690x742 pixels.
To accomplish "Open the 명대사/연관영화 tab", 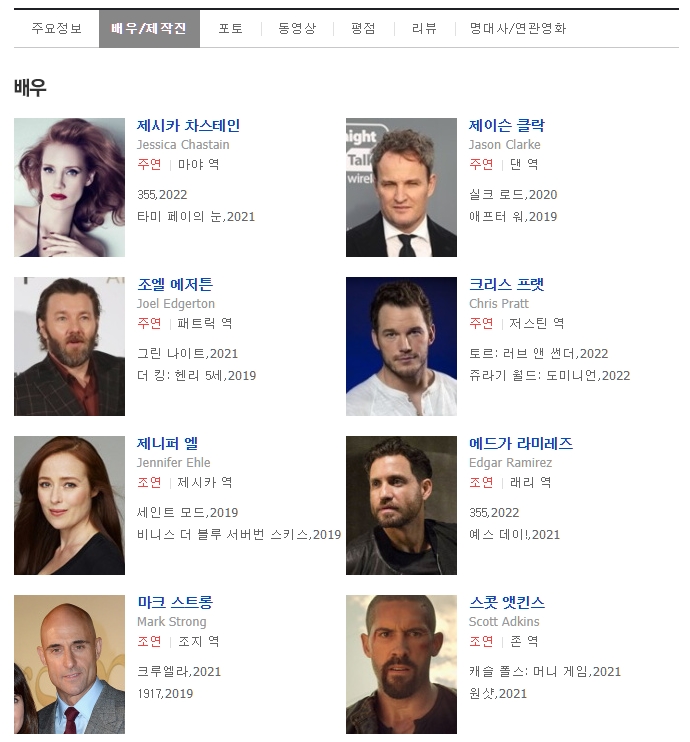I will tap(518, 28).
